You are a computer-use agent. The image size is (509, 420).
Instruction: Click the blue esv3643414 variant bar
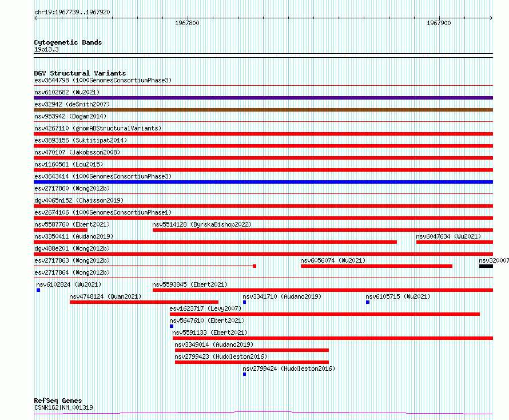(263, 182)
